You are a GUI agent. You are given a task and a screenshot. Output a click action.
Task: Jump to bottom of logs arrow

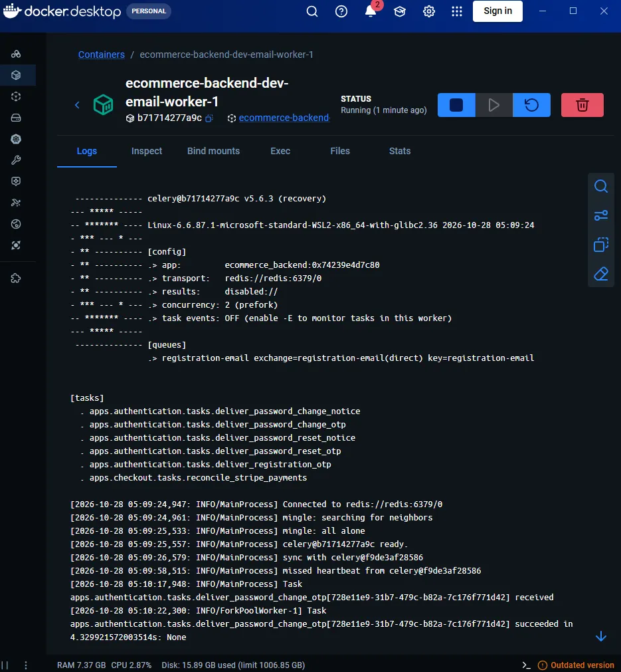point(601,636)
